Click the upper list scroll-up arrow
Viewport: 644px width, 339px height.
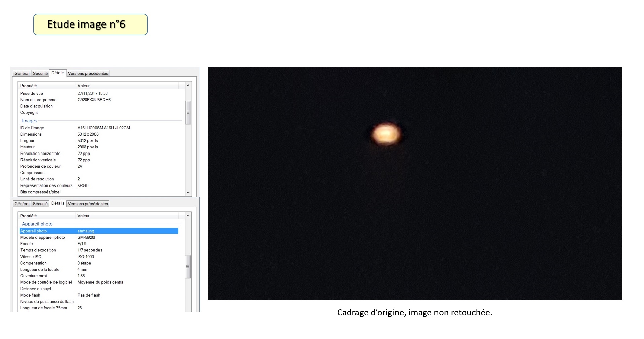(x=188, y=85)
